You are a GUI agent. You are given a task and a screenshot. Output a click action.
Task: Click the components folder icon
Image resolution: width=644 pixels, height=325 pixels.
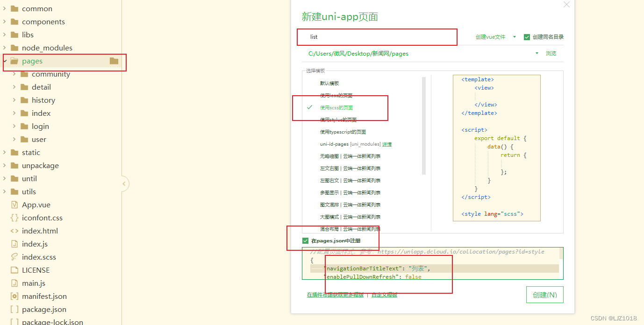(x=14, y=21)
